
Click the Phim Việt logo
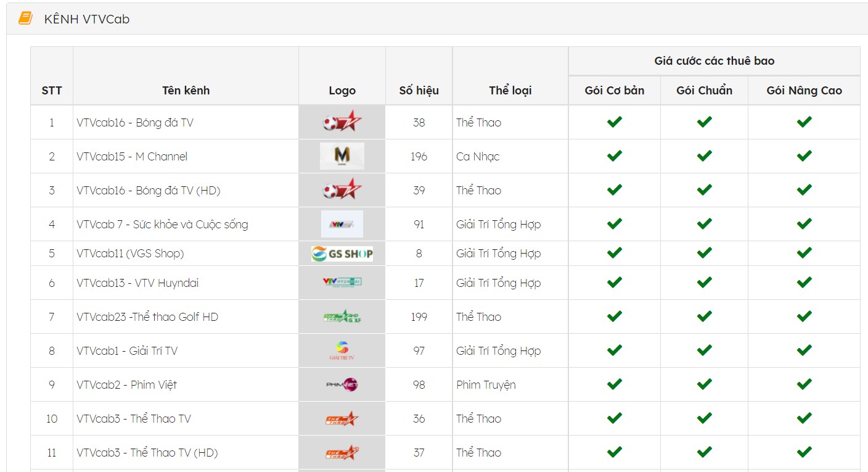point(342,384)
